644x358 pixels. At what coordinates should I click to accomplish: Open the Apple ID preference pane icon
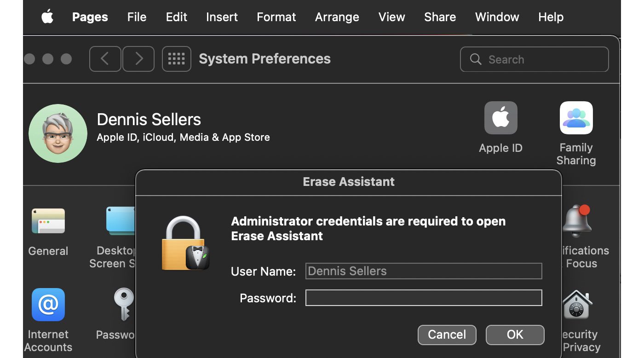tap(500, 118)
